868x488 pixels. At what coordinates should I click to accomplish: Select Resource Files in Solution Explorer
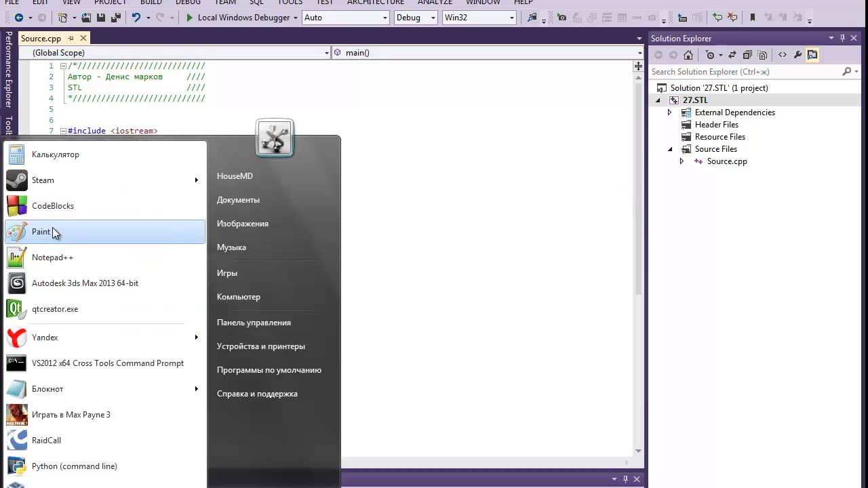tap(720, 137)
